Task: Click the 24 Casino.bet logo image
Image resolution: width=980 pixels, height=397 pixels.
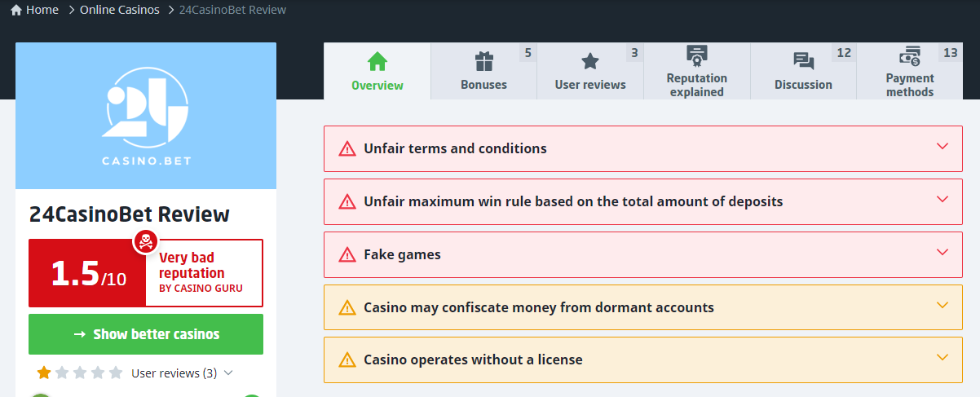Action: [146, 116]
